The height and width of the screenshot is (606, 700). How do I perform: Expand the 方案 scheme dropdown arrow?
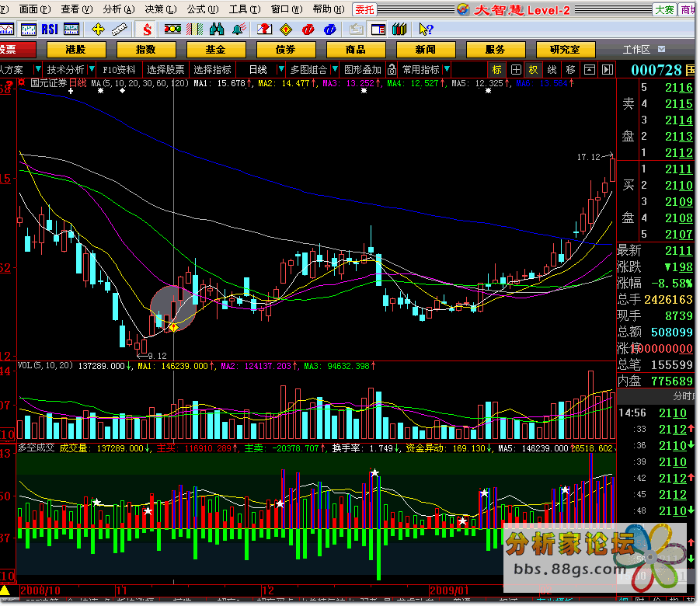[37, 69]
